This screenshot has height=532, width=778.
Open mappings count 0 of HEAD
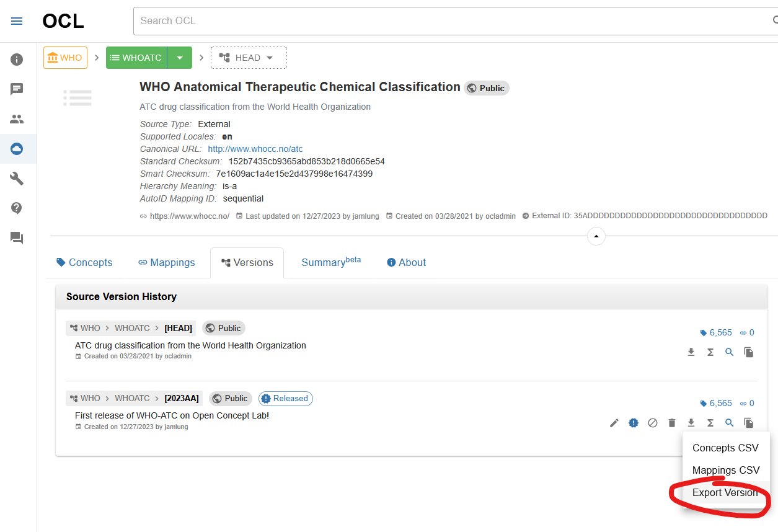747,333
